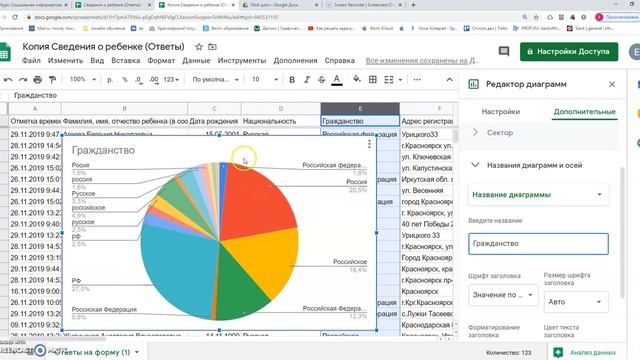Open sheet tab dropdown arrow

click(x=137, y=352)
